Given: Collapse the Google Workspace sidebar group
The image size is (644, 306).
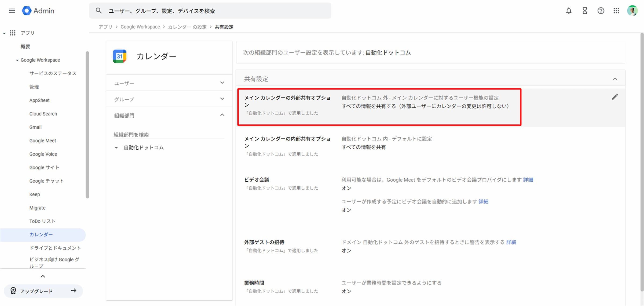Looking at the screenshot, I should pyautogui.click(x=17, y=60).
